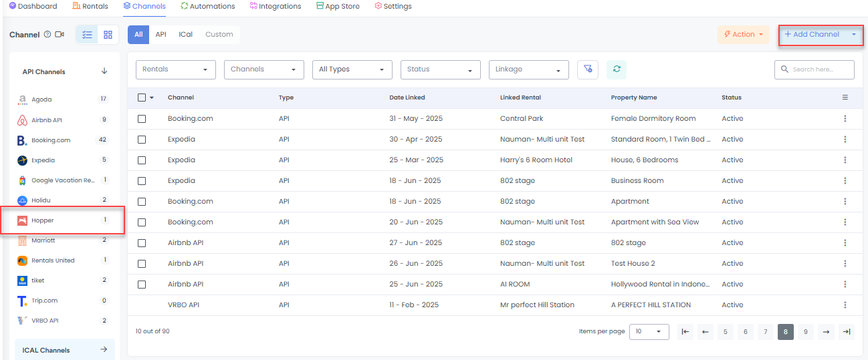868x360 pixels.
Task: Tick the select-all checkbox in table header
Action: (142, 98)
